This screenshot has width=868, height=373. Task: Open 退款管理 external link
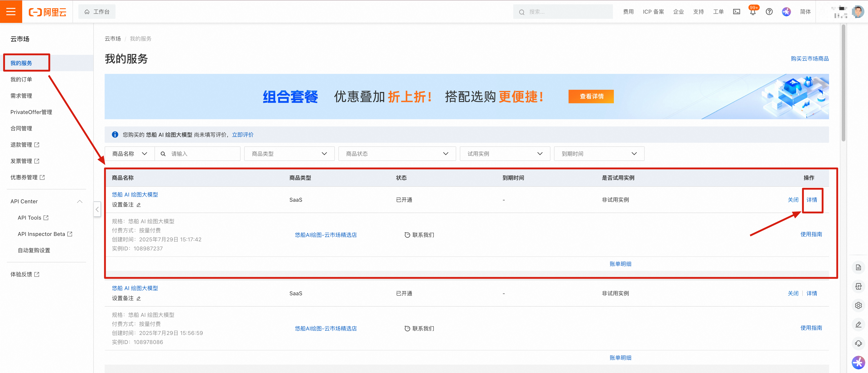tap(25, 145)
